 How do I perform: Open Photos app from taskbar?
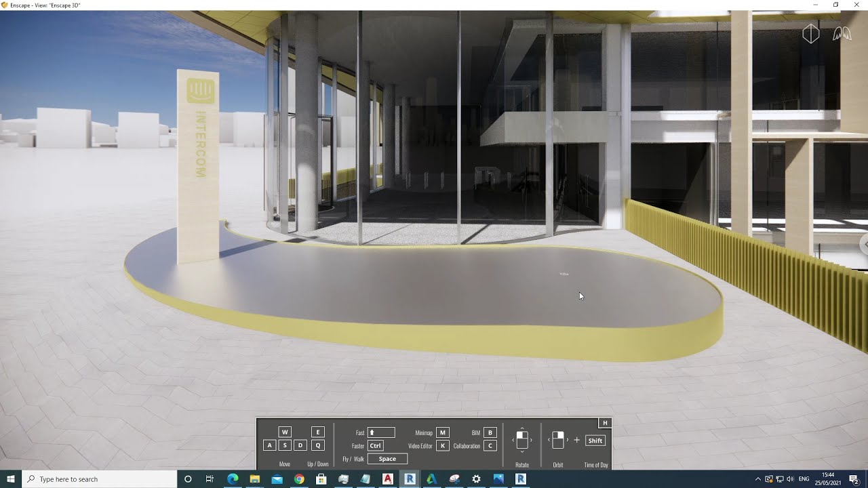[x=499, y=479]
